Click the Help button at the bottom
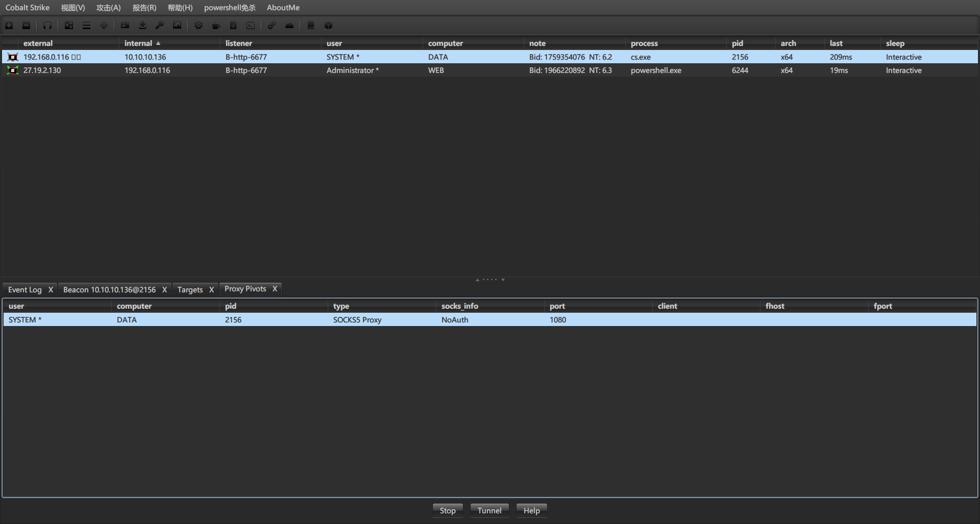The width and height of the screenshot is (980, 524). click(x=531, y=510)
